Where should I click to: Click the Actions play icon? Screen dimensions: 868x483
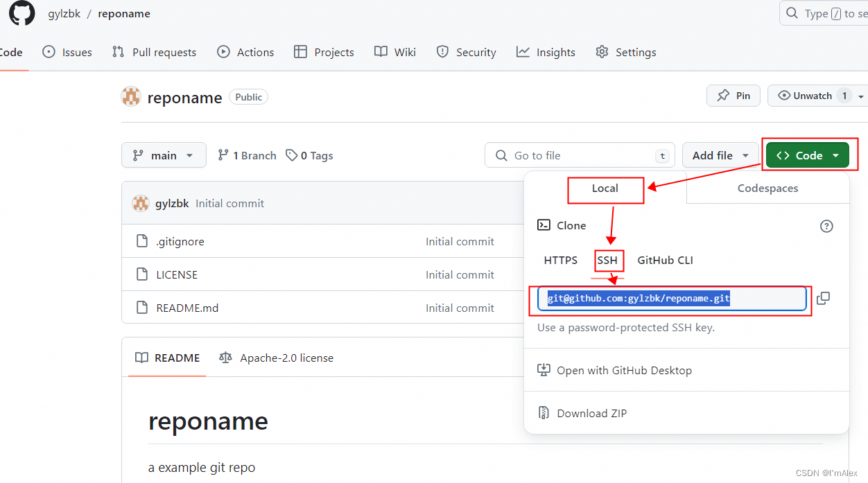(x=223, y=52)
